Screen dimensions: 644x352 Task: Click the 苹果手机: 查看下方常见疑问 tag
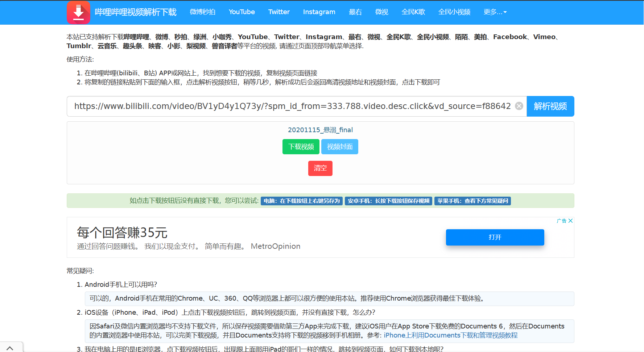(472, 201)
